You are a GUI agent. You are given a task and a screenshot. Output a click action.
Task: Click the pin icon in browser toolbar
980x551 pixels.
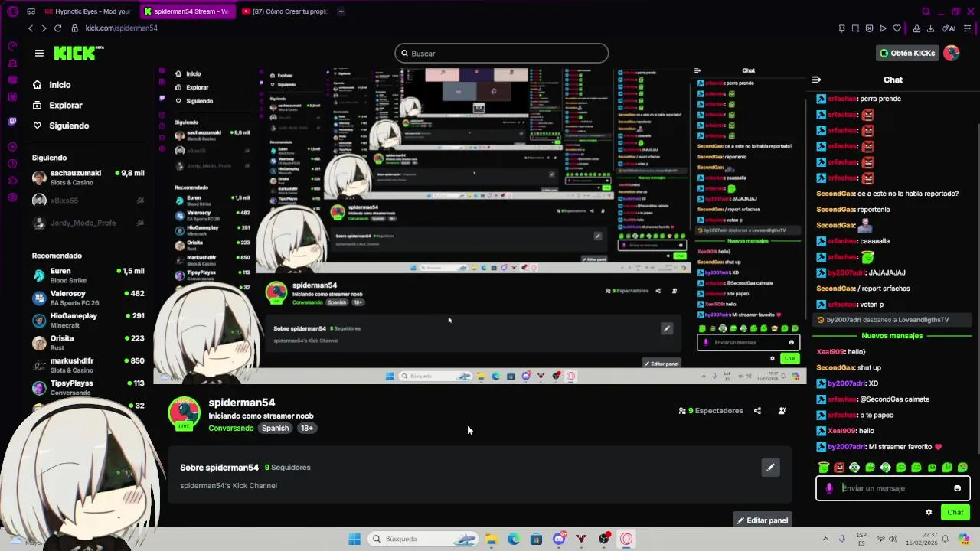tap(841, 28)
